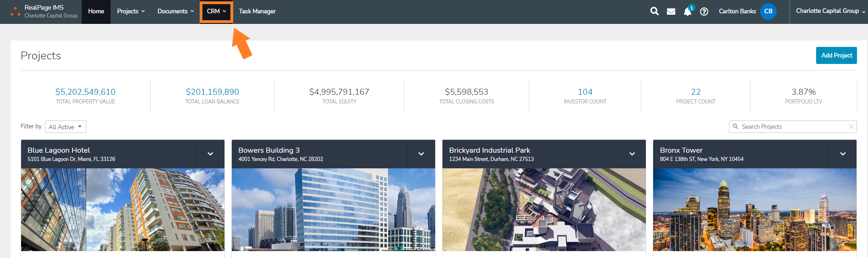Click in the Search Projects field

[x=793, y=126]
